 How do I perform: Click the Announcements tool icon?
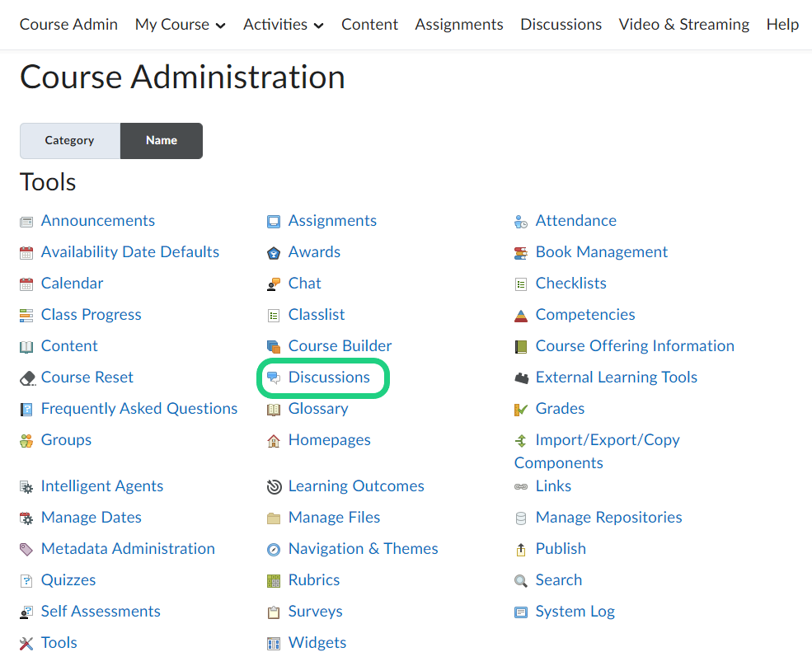pos(26,222)
